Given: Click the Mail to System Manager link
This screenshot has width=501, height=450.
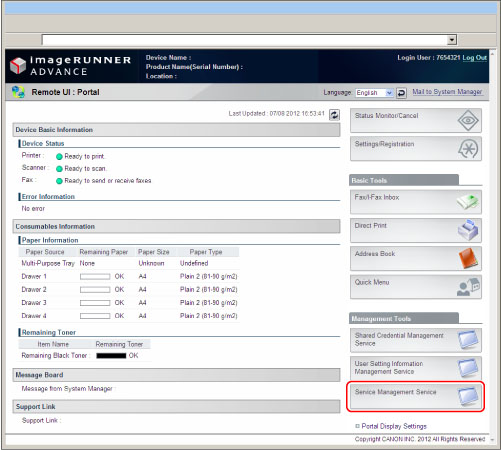Looking at the screenshot, I should [447, 92].
